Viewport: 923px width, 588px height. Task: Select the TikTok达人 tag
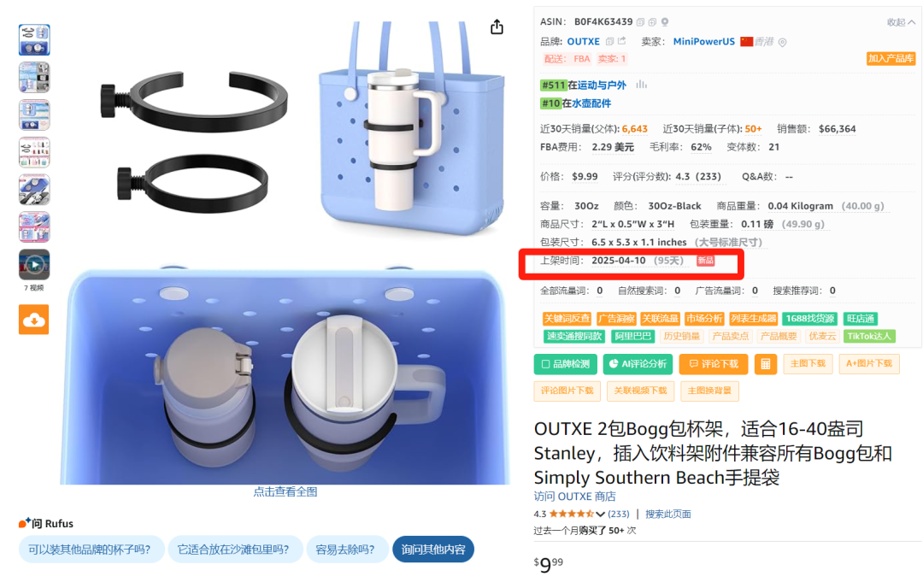[869, 336]
